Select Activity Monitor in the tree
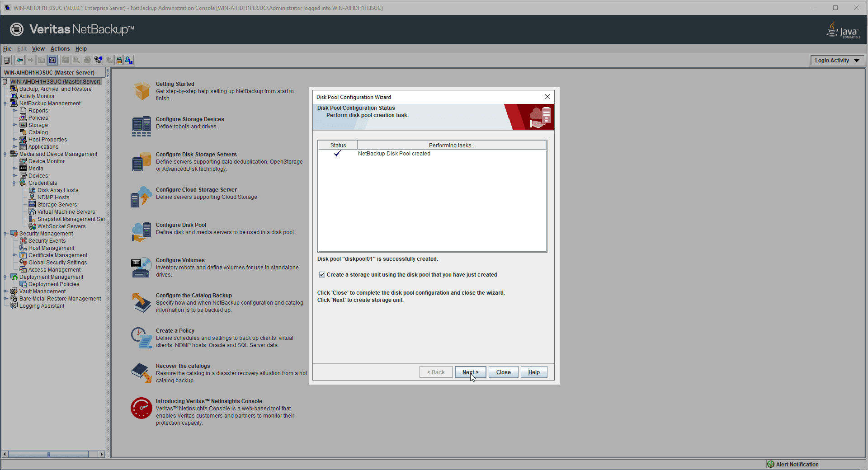868x470 pixels. pyautogui.click(x=37, y=96)
